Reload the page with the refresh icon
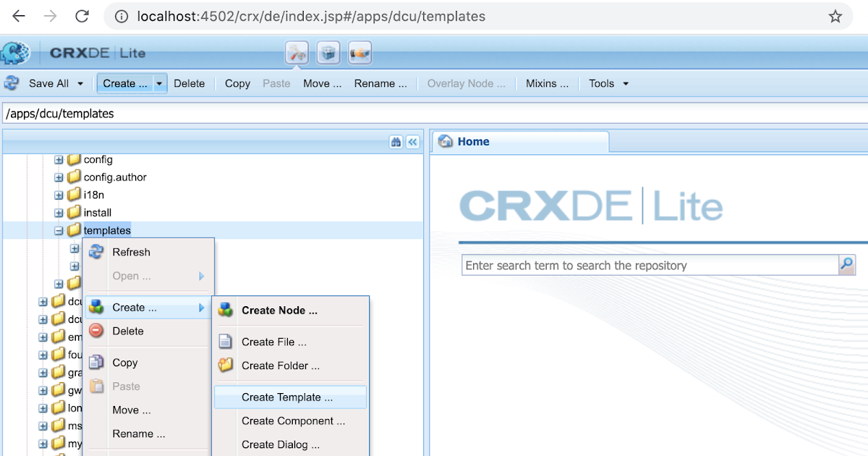Viewport: 868px width, 456px height. (82, 16)
